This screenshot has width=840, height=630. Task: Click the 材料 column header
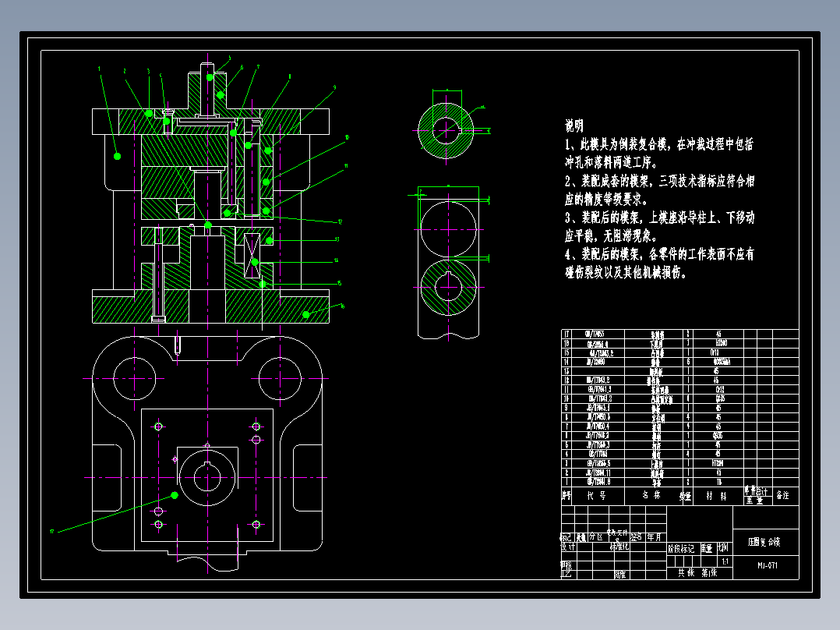pyautogui.click(x=716, y=496)
